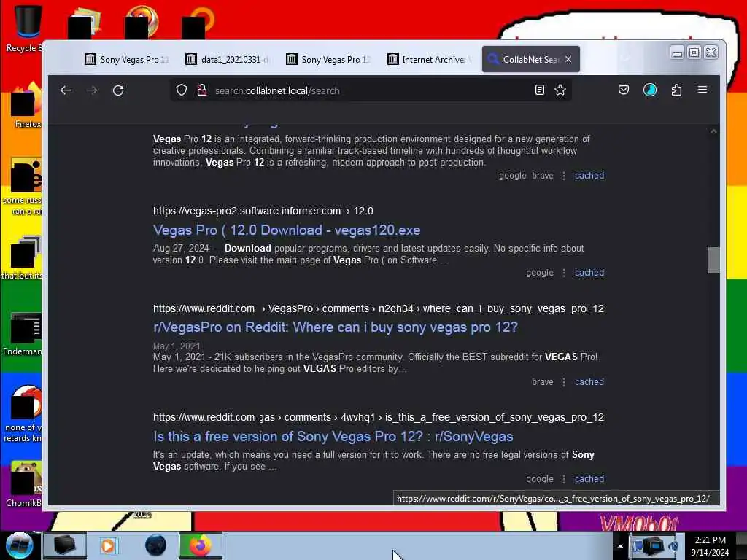Click the taskbar clock showing 2:21 PM
The height and width of the screenshot is (560, 747).
[x=710, y=546]
